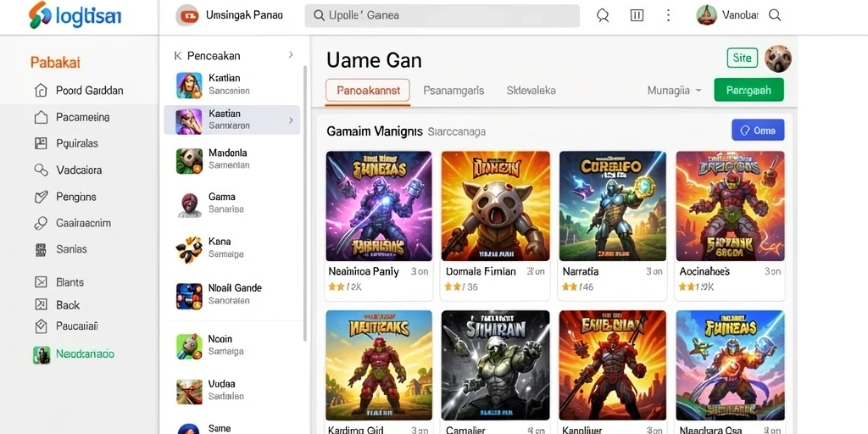Open the Pguiralas sidebar icon
This screenshot has height=434, width=868.
pyautogui.click(x=41, y=143)
